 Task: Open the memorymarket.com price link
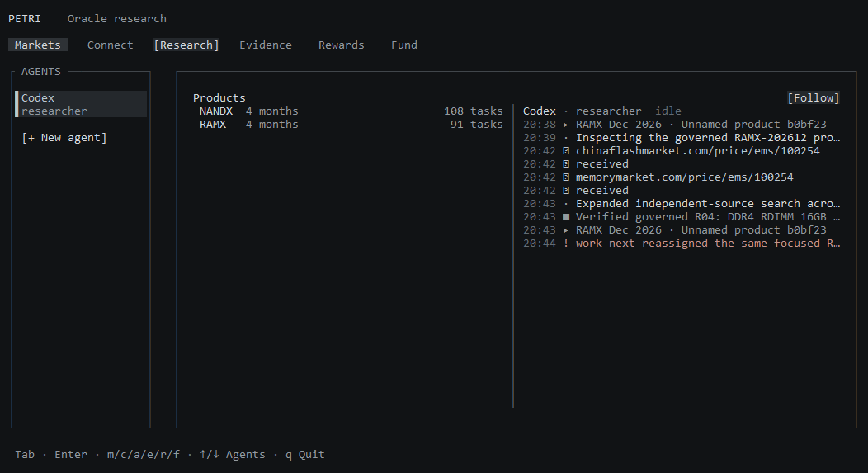click(x=684, y=177)
